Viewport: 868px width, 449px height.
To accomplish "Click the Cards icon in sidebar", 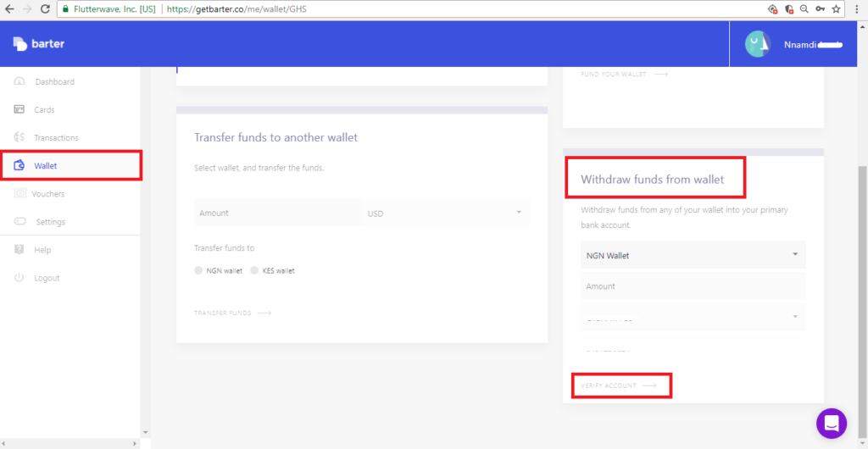I will click(19, 109).
